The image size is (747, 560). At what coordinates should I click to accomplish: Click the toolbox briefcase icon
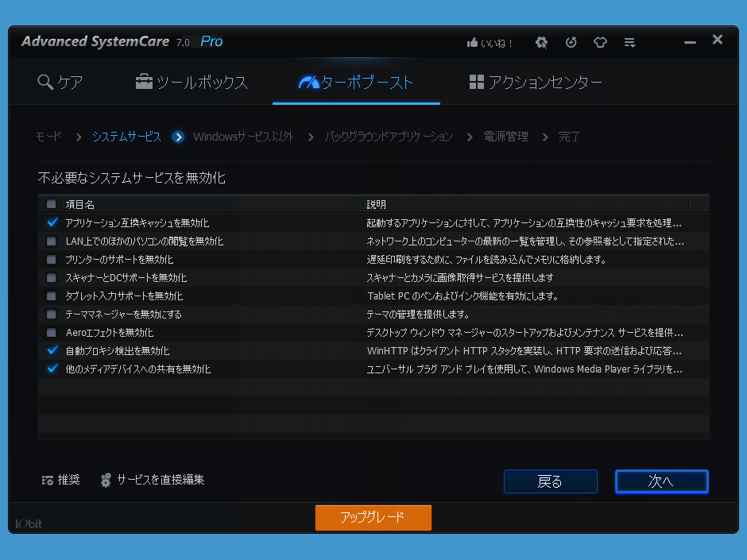coord(144,82)
